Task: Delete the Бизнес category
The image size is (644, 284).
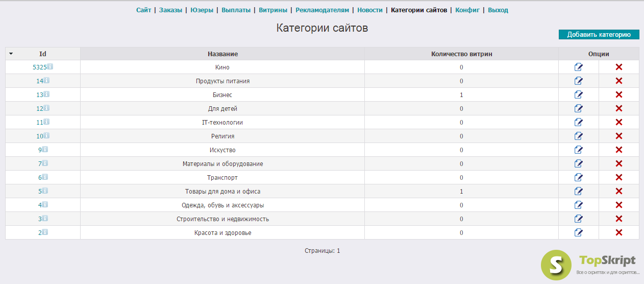Action: [x=619, y=94]
